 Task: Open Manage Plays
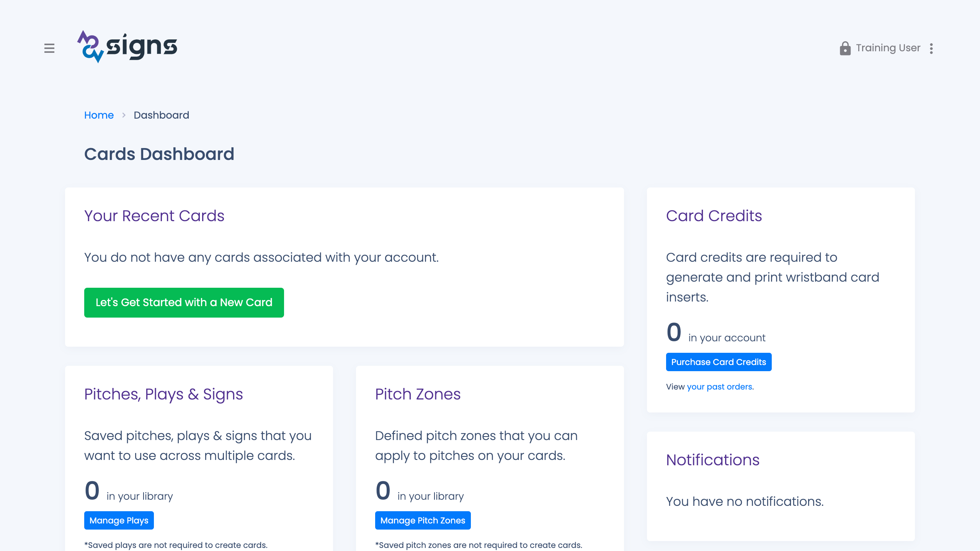pyautogui.click(x=119, y=520)
